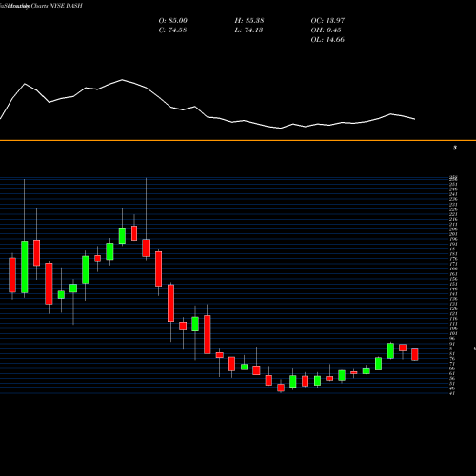Click the 'OH: 0.45' value
Image resolution: width=476 pixels, height=476 pixels.
click(327, 30)
